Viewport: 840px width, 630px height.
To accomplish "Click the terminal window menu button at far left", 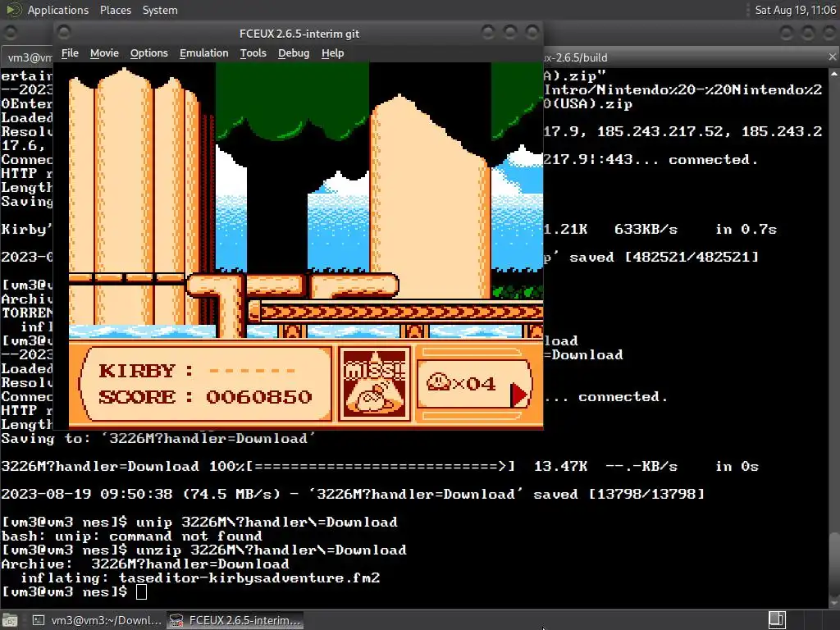I will (10, 33).
